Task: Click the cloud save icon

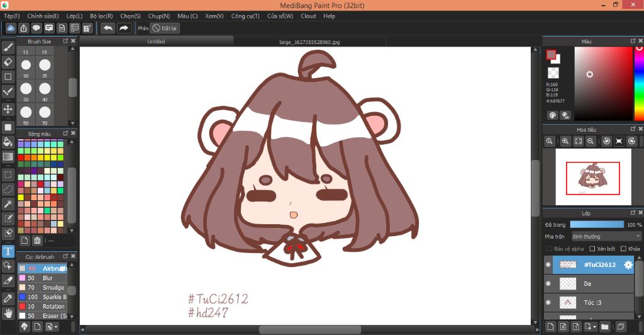Action: (x=11, y=28)
